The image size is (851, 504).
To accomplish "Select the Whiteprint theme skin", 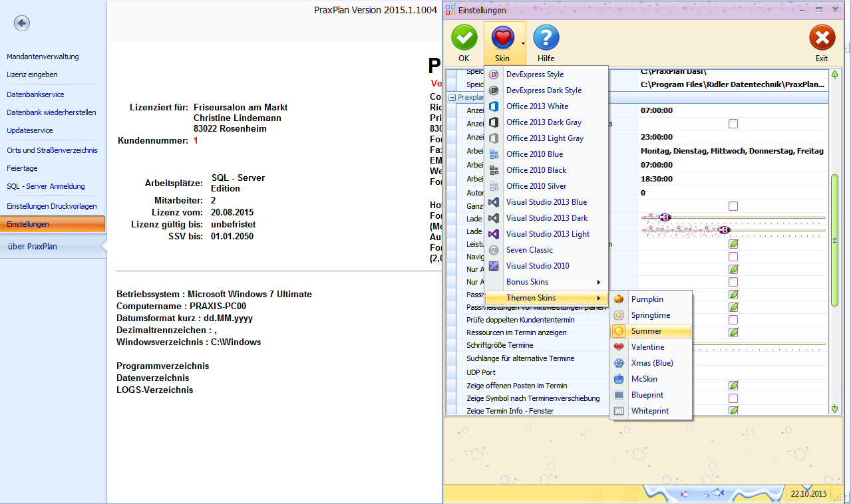I will 651,411.
